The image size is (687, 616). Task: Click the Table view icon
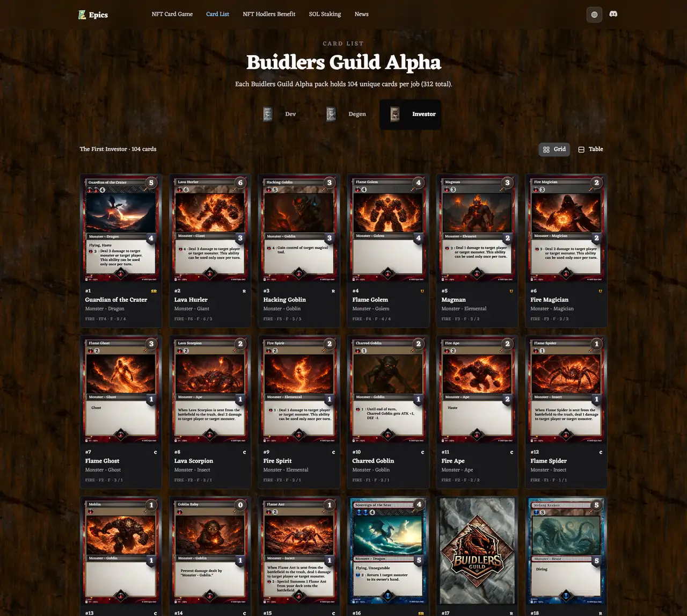pyautogui.click(x=581, y=149)
